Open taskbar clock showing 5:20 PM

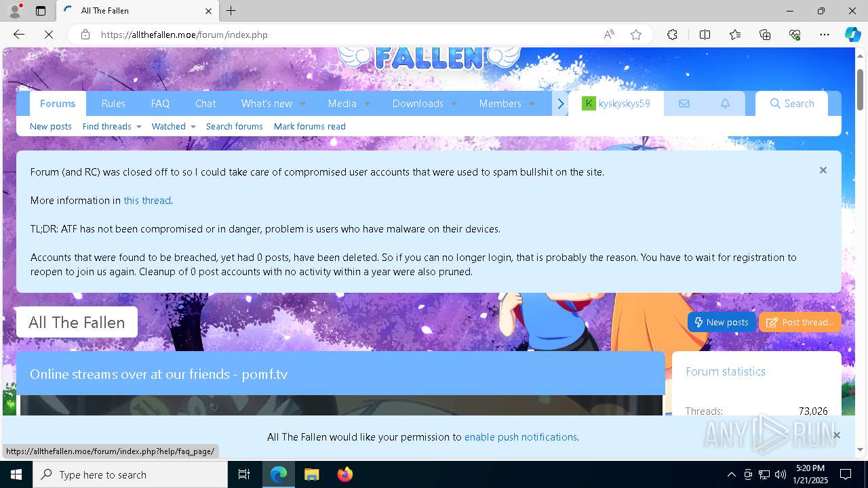click(810, 474)
